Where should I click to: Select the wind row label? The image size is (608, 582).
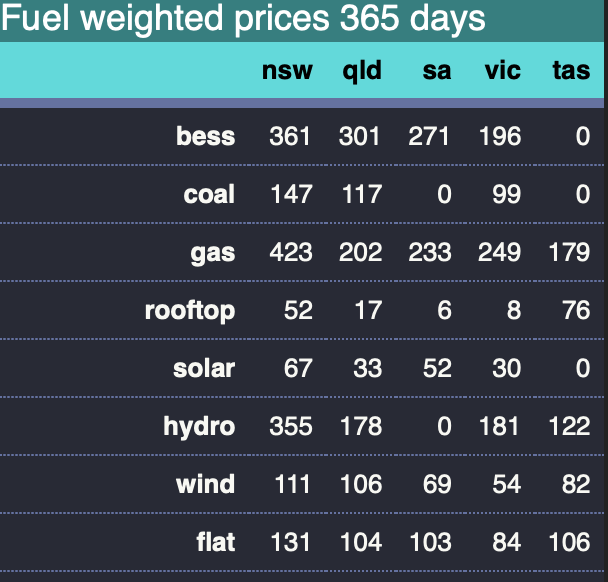(206, 484)
